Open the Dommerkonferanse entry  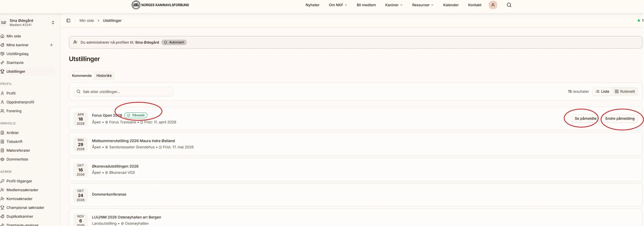pos(109,194)
